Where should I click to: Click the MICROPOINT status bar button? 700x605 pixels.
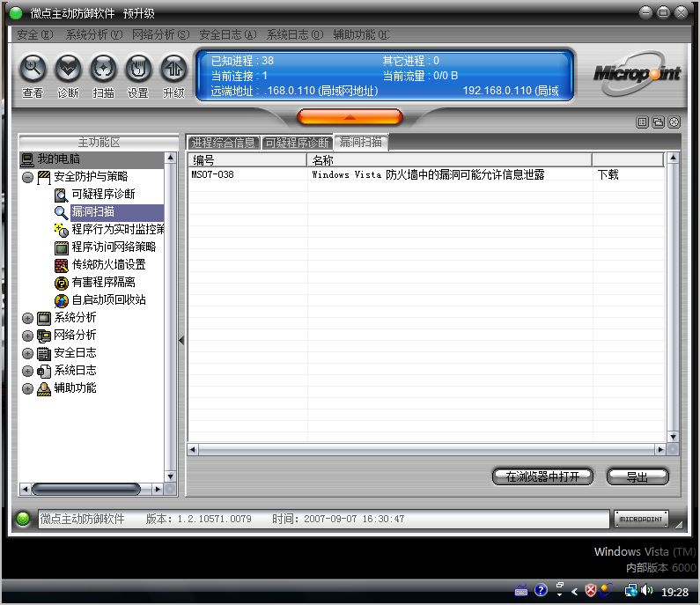[x=641, y=520]
